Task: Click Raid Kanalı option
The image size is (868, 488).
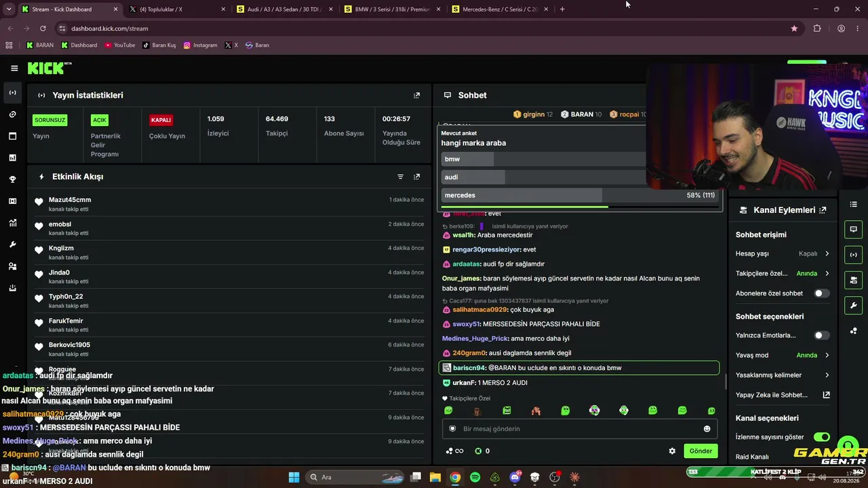Action: tap(752, 457)
